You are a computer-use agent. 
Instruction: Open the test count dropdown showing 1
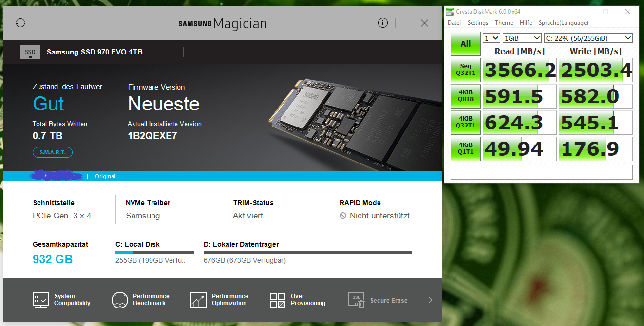491,38
